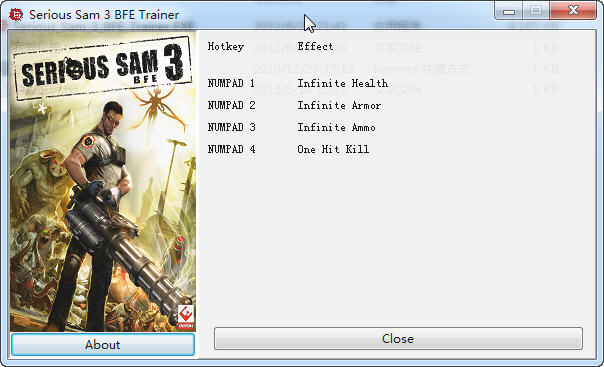The height and width of the screenshot is (367, 604).
Task: Click the 'NUMPAD 1' hotkey label
Action: 231,83
